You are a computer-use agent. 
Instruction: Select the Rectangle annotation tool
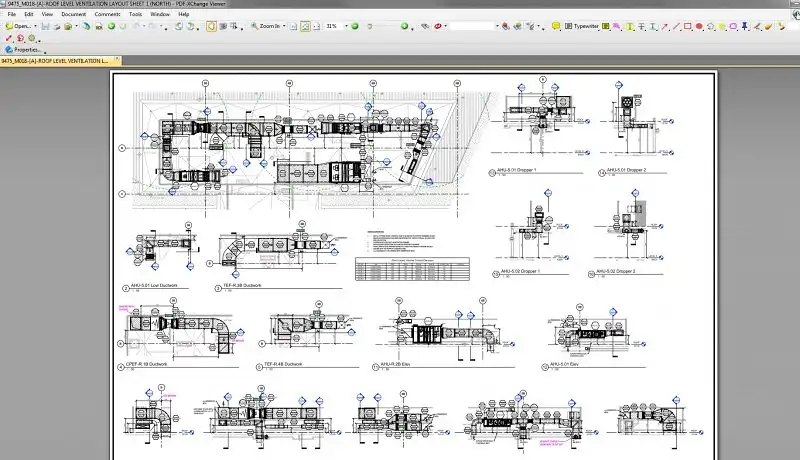tap(687, 26)
